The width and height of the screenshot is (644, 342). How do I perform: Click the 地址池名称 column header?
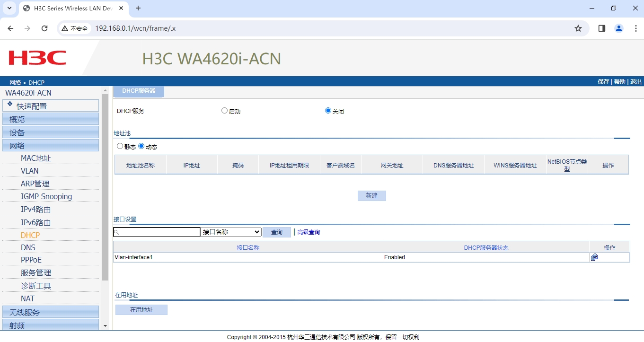click(141, 165)
